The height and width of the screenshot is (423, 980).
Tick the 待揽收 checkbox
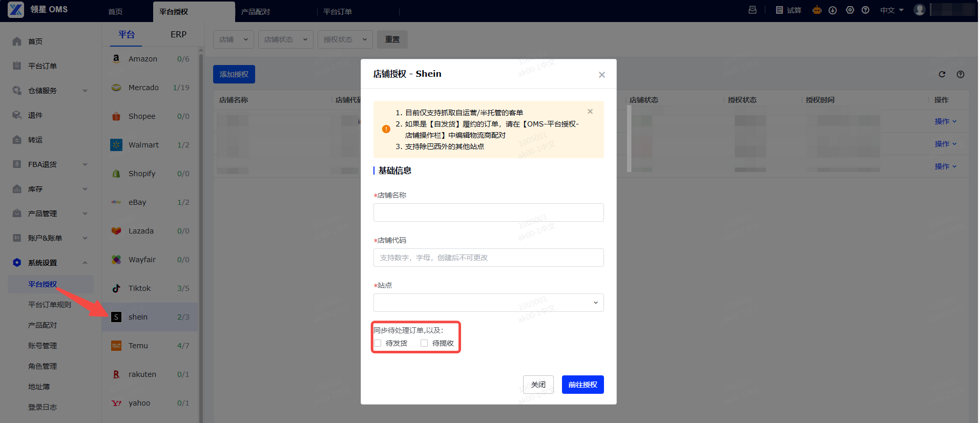click(x=424, y=343)
